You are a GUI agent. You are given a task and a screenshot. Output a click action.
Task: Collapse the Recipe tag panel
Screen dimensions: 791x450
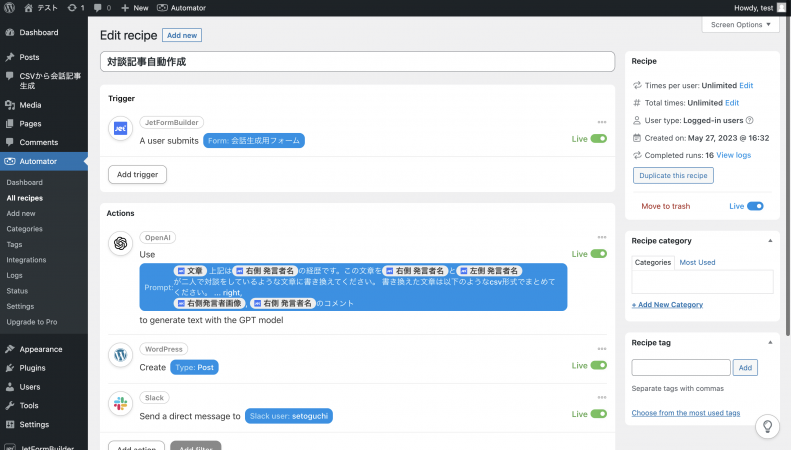point(770,343)
